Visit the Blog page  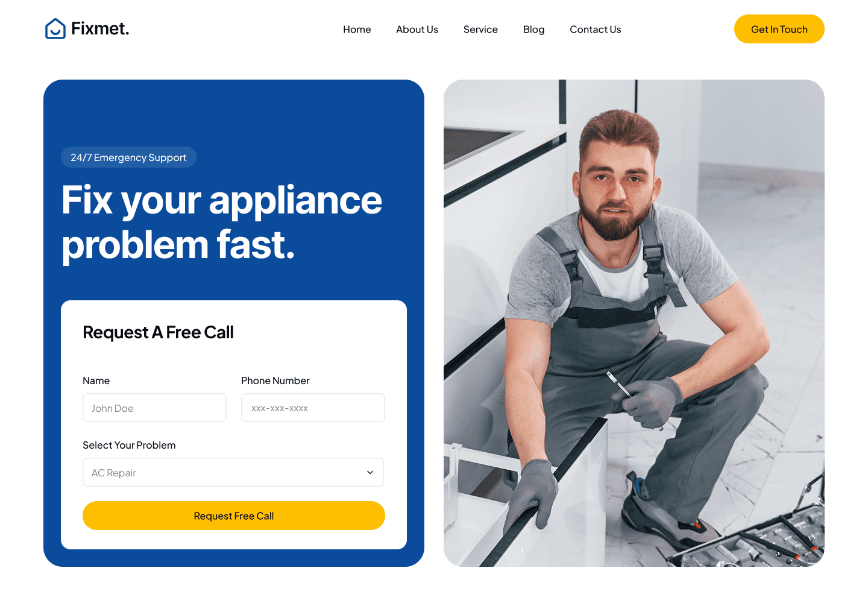(x=533, y=30)
